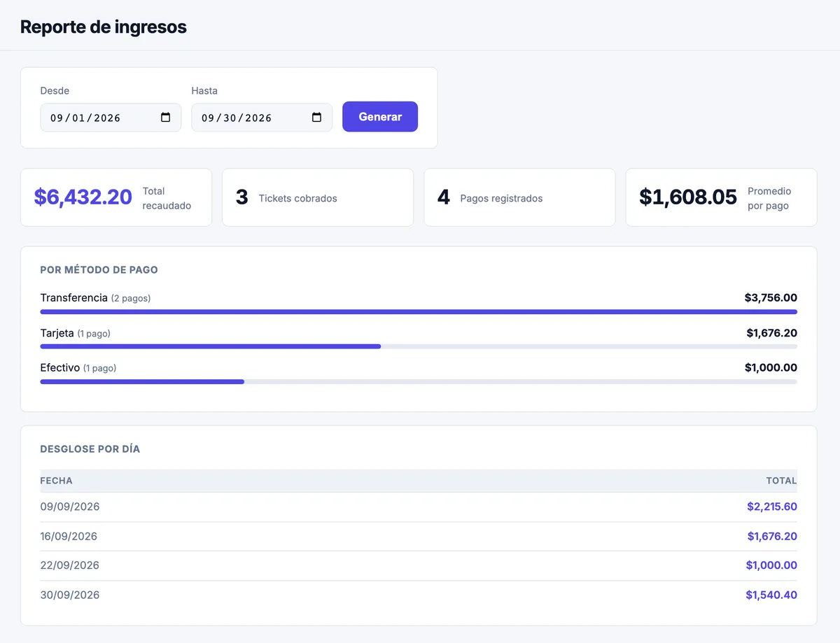The height and width of the screenshot is (643, 840).
Task: Click the 22/09/2026 daily total
Action: [x=771, y=565]
